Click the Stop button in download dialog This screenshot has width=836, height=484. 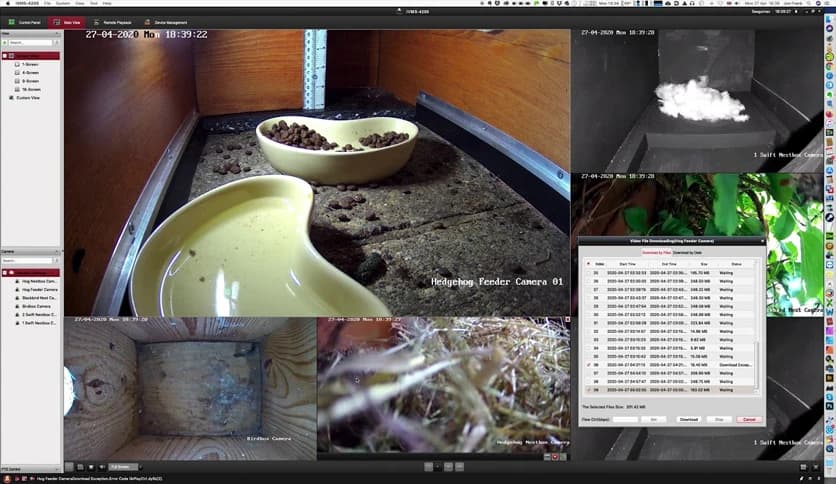point(719,420)
